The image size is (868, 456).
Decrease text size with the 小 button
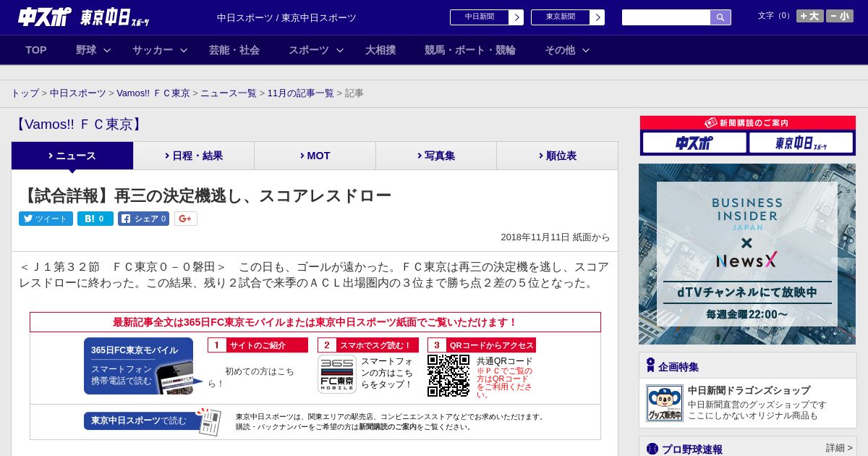click(840, 16)
